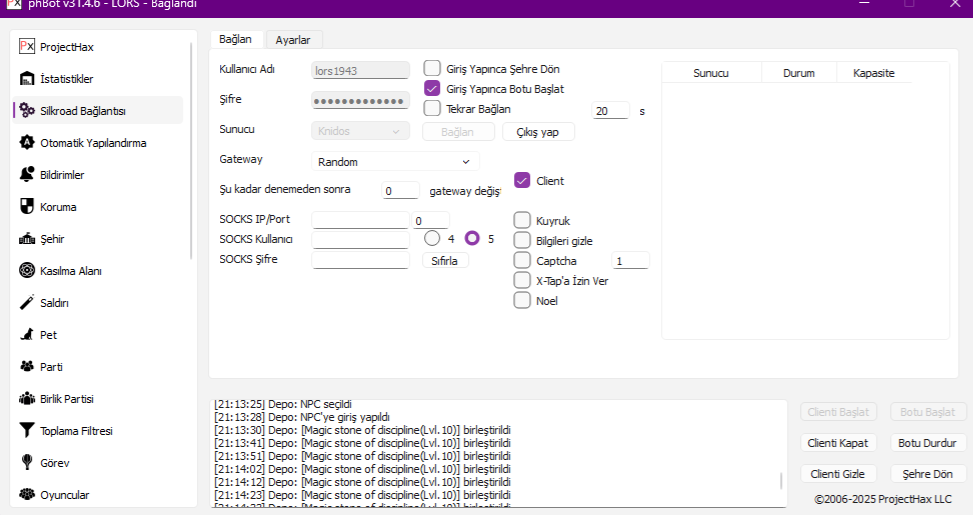Image resolution: width=973 pixels, height=515 pixels.
Task: Open Koruma shield icon in sidebar
Action: pyautogui.click(x=27, y=207)
